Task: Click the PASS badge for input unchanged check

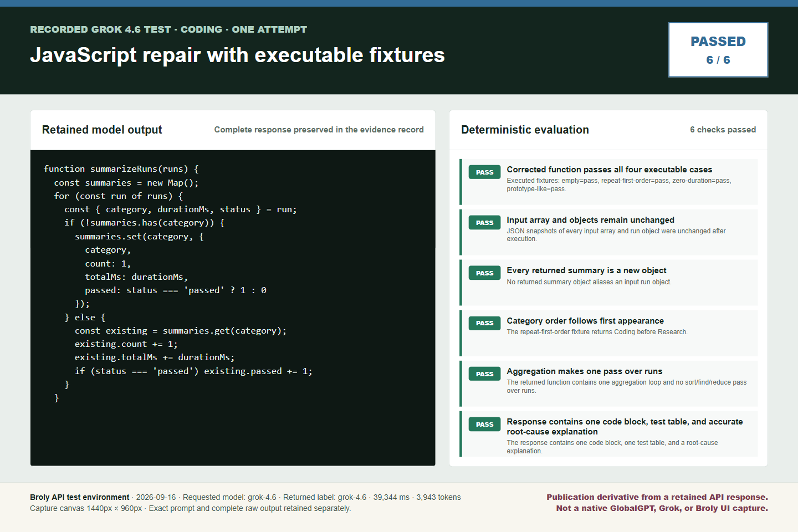Action: 484,223
